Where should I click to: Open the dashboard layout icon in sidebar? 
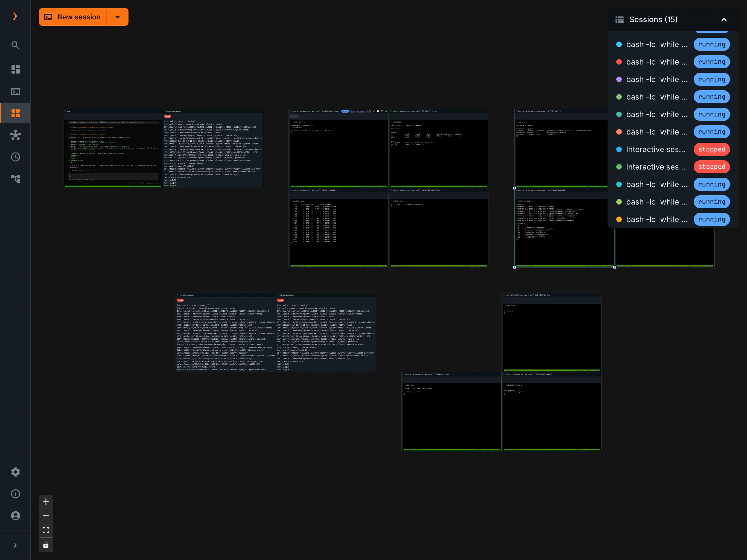pyautogui.click(x=15, y=69)
